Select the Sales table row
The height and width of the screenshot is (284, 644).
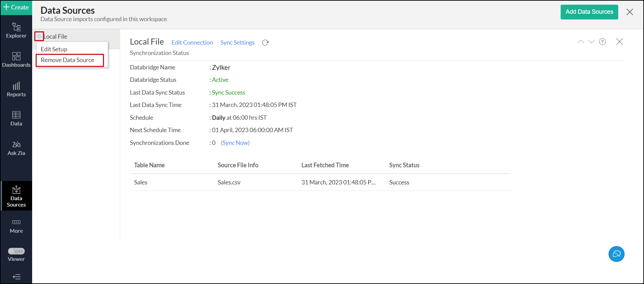coord(141,182)
